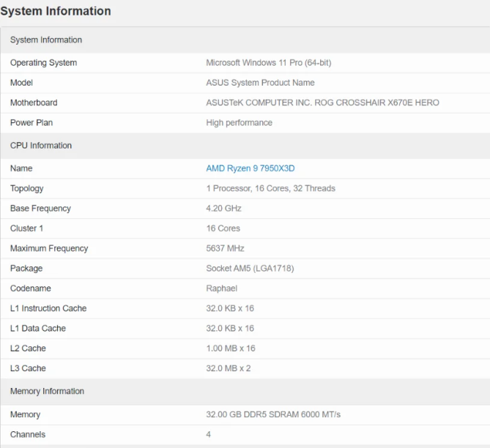Screen dimensions: 490x448
Task: Select the L3 Cache 32.0 MB x 2 value
Action: pos(229,368)
